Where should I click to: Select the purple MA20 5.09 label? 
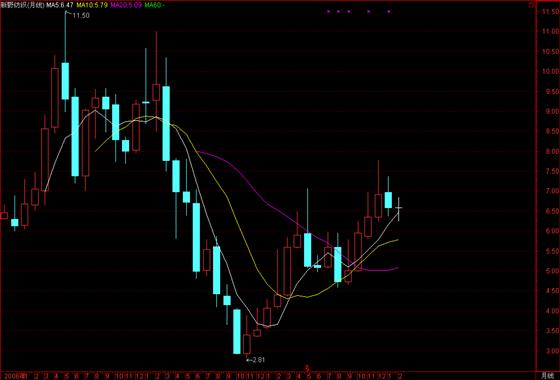click(x=126, y=5)
